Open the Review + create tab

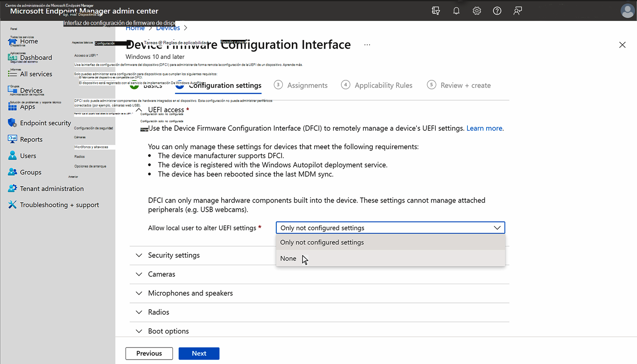pyautogui.click(x=465, y=85)
